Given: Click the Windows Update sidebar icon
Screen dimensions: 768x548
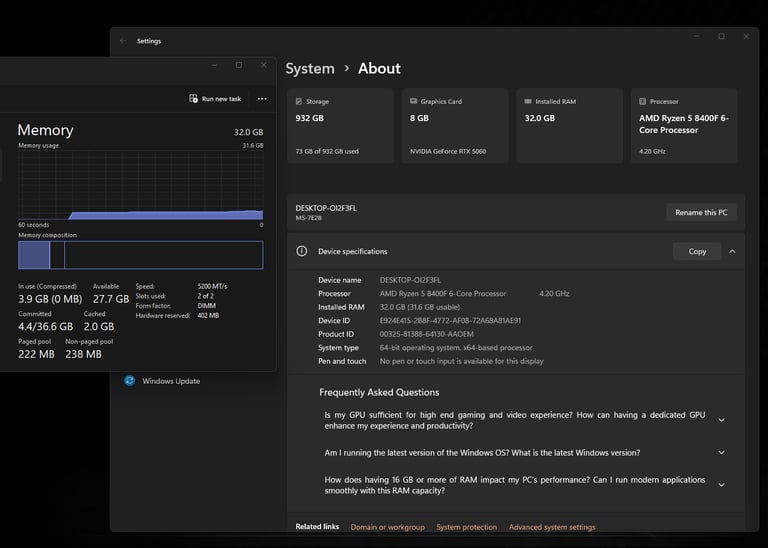Looking at the screenshot, I should (130, 381).
